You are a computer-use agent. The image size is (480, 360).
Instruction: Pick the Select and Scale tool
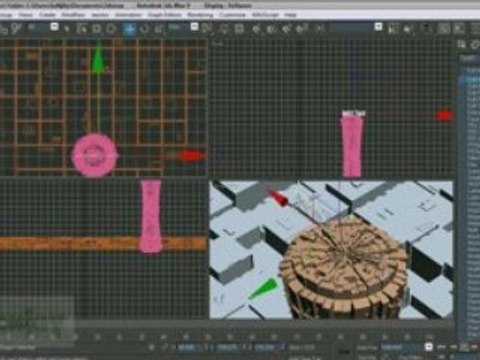[159, 29]
